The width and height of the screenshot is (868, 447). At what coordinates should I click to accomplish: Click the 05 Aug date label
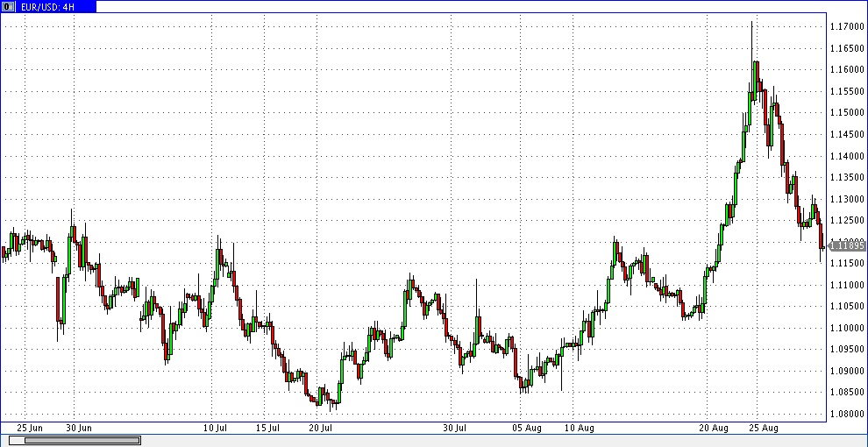click(x=526, y=429)
